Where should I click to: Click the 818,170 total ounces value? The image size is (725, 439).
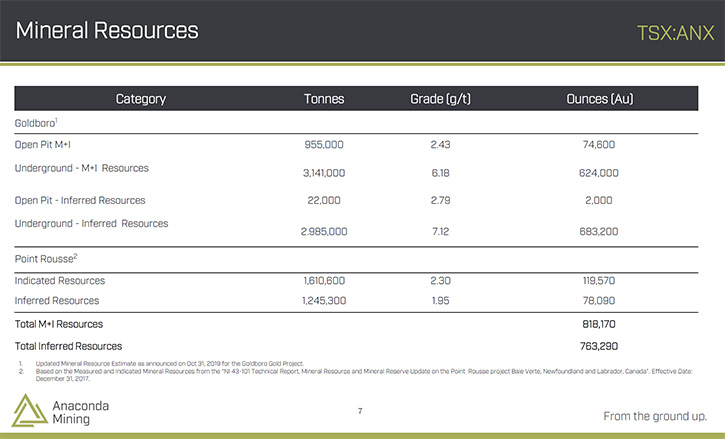[599, 324]
